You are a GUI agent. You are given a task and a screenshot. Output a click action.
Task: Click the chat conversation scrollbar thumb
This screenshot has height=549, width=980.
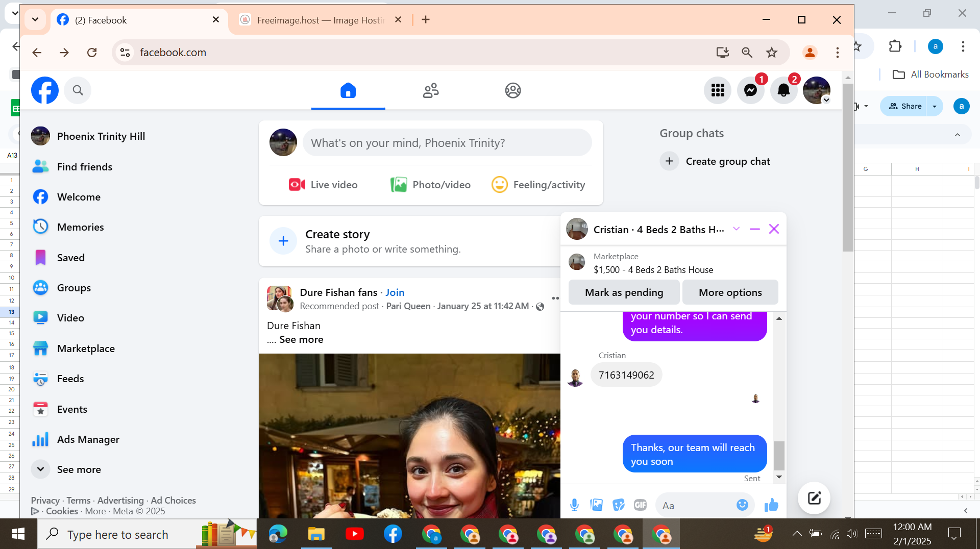[779, 456]
